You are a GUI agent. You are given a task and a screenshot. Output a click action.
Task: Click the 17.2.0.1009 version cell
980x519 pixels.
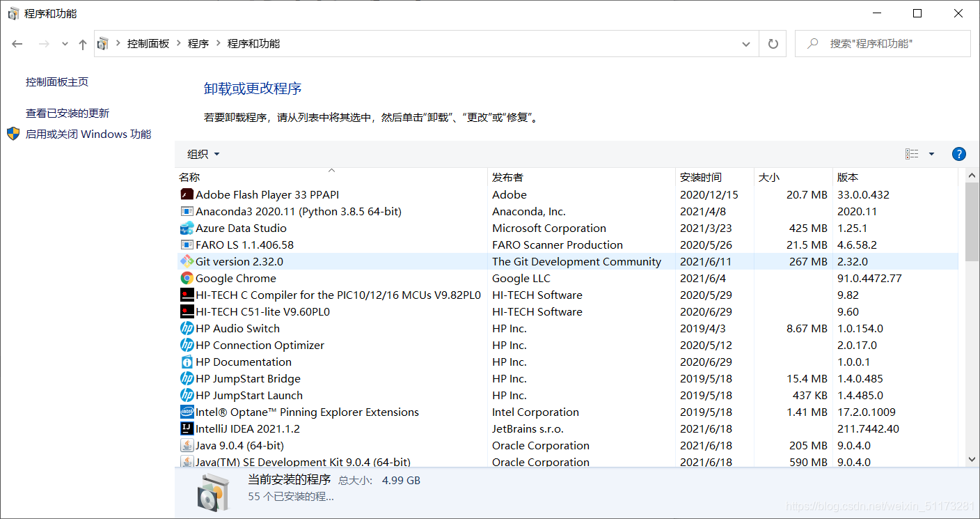pos(867,412)
